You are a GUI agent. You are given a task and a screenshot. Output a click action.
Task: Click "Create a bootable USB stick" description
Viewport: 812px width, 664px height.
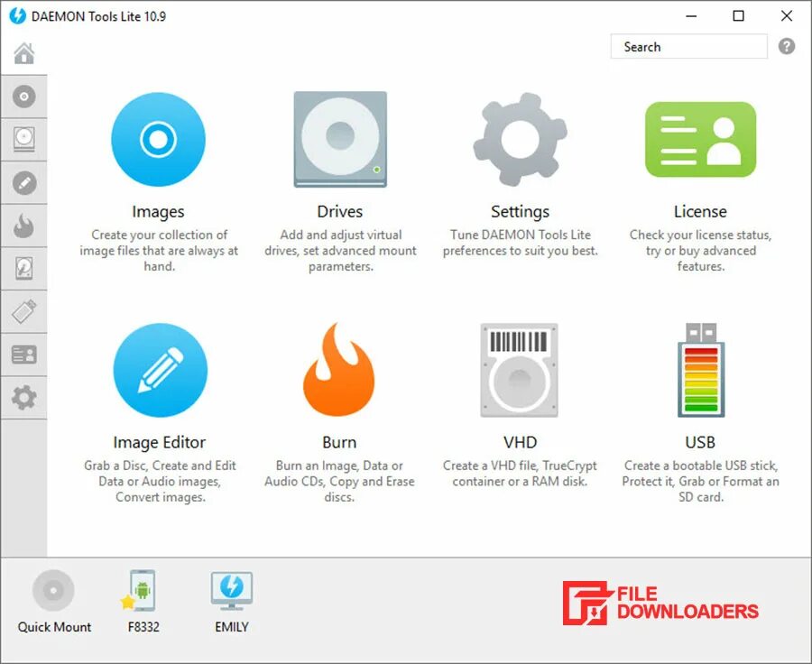pos(700,481)
